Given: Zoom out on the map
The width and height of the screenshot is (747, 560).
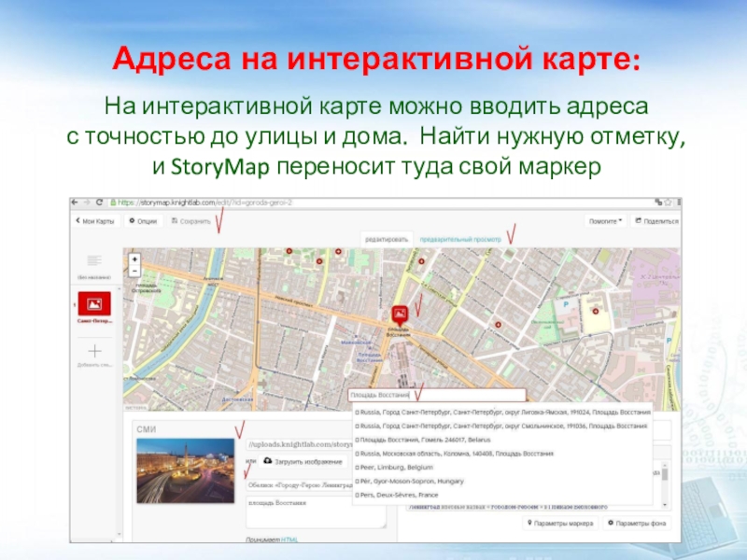Looking at the screenshot, I should click(x=134, y=271).
